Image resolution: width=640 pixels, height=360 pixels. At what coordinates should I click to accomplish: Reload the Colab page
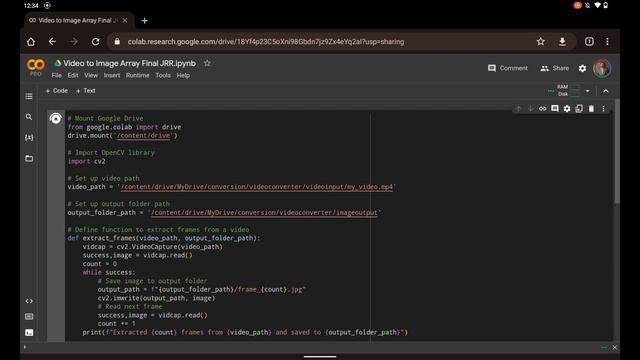[95, 42]
